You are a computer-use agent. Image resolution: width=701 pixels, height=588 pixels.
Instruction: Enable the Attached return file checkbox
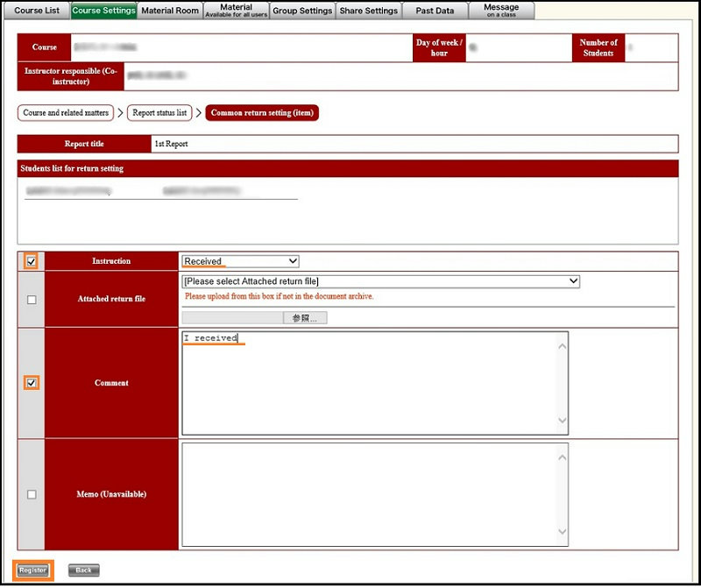pyautogui.click(x=32, y=300)
